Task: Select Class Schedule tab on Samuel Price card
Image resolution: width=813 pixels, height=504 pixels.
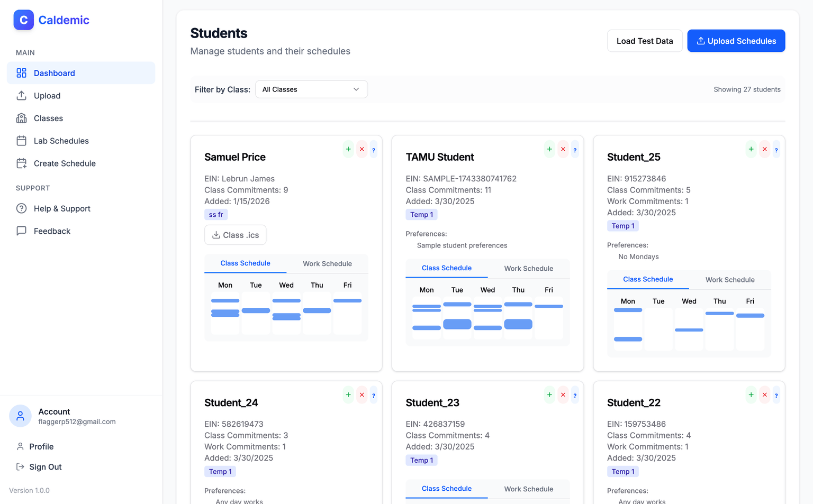Action: click(245, 263)
